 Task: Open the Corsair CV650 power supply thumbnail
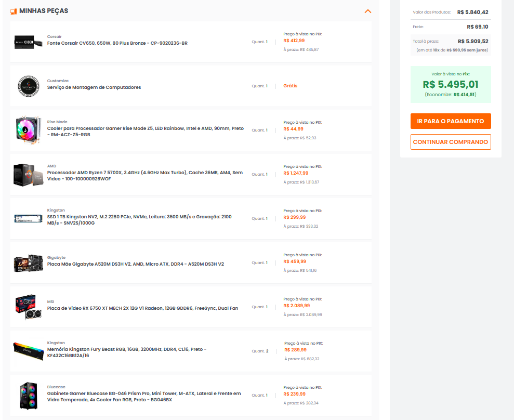coord(28,42)
